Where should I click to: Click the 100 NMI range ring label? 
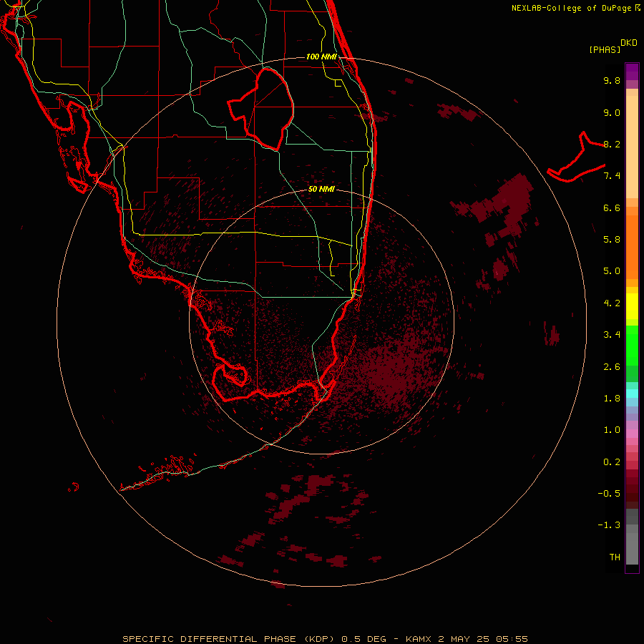tap(321, 57)
